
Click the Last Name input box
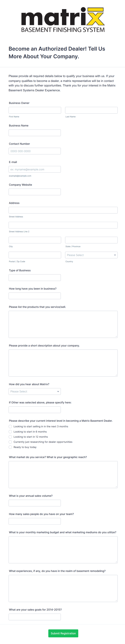pos(91,110)
